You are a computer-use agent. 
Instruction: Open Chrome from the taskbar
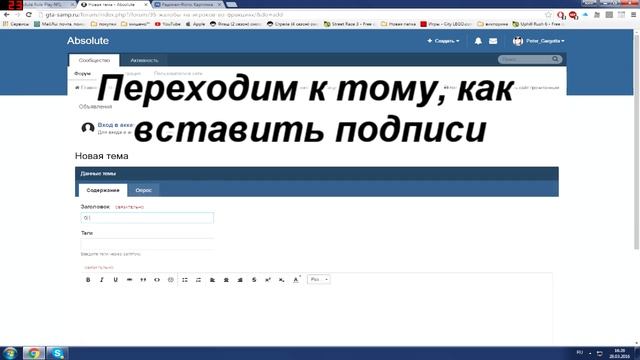tap(33, 353)
